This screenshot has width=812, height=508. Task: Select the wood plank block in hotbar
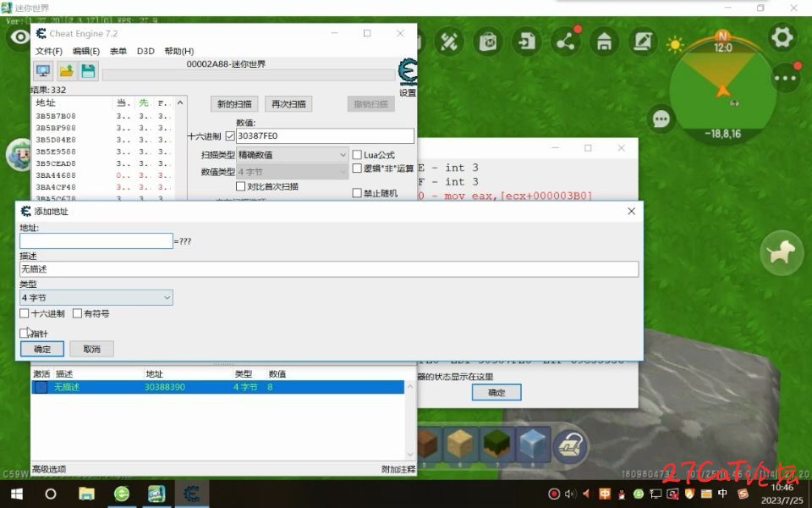(460, 444)
